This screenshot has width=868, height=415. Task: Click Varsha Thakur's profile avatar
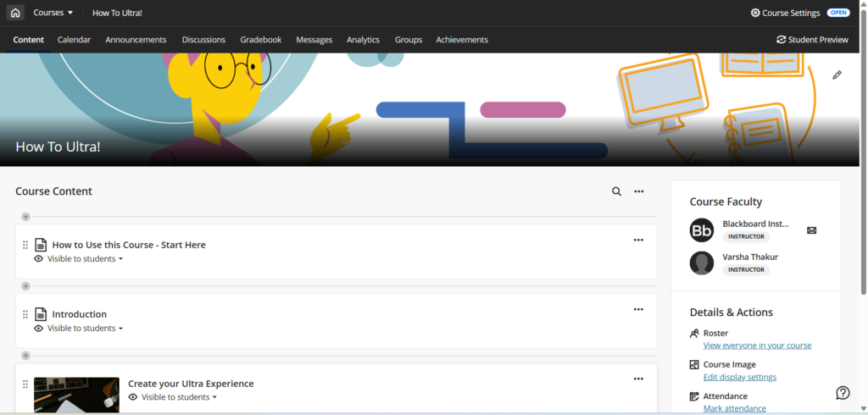pyautogui.click(x=701, y=263)
